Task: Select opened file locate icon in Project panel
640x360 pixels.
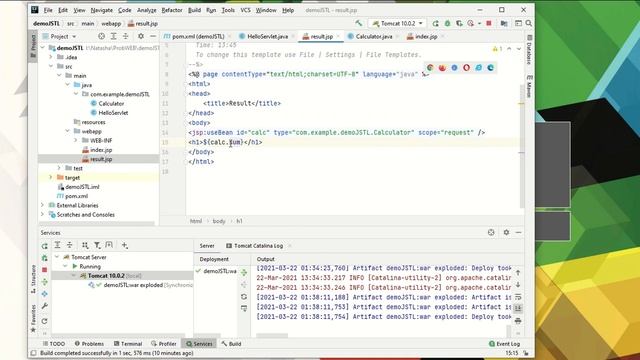Action: (101, 36)
